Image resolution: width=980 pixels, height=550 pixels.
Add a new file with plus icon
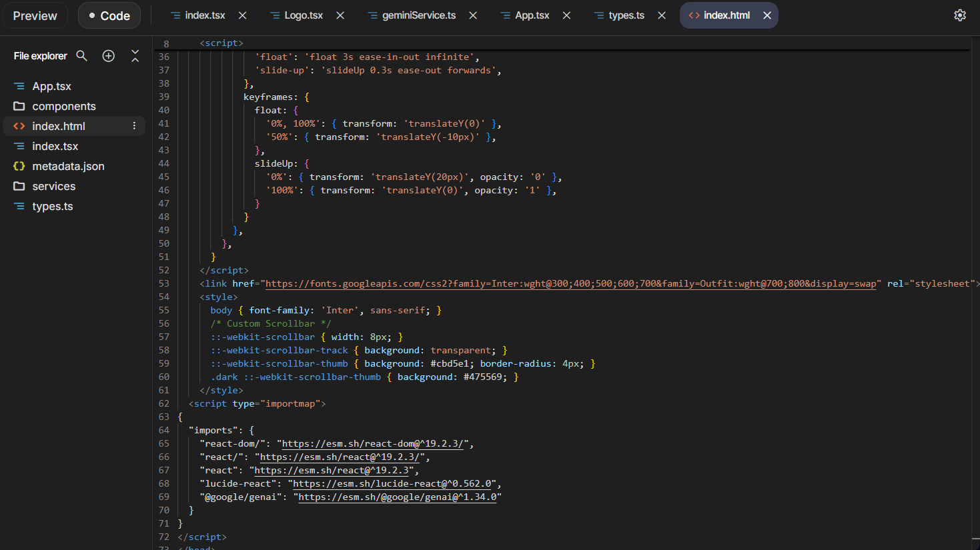[109, 56]
